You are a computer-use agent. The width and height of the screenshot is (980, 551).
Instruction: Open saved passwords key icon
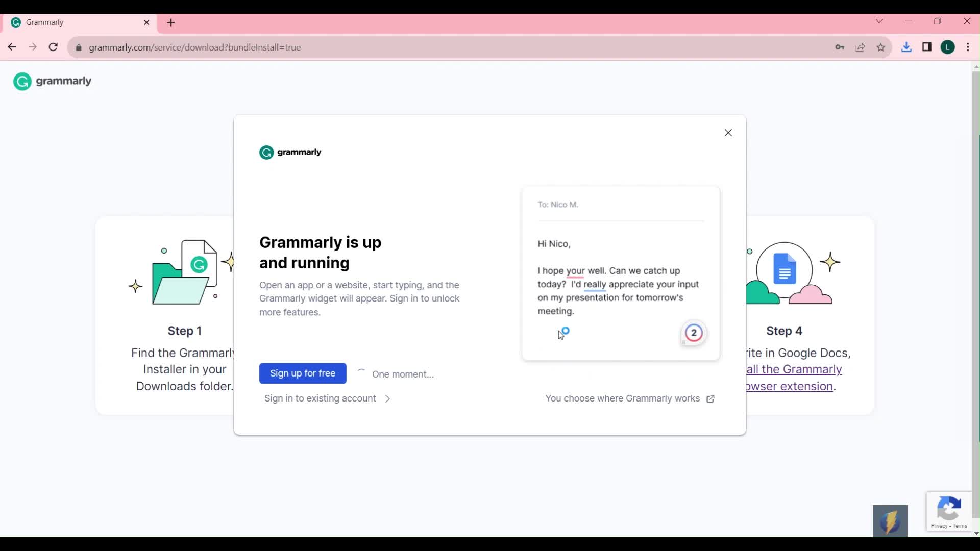840,47
